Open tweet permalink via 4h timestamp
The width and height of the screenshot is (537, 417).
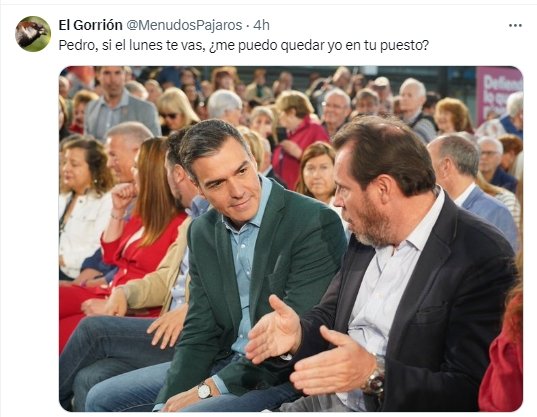261,25
